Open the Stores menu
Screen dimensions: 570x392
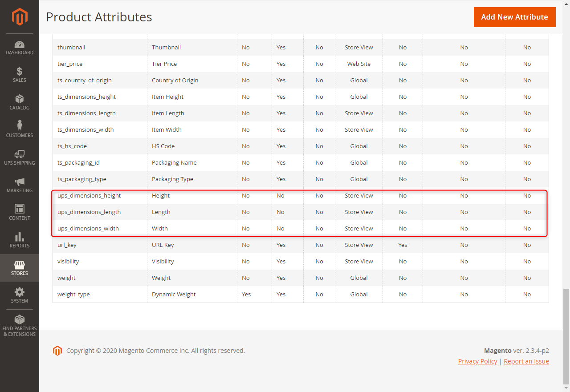[x=20, y=268]
